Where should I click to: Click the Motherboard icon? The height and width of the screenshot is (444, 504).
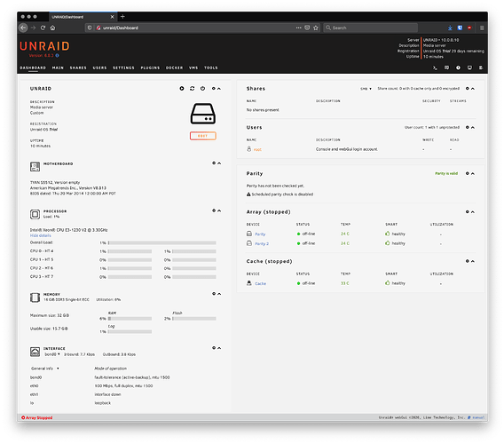tap(35, 167)
